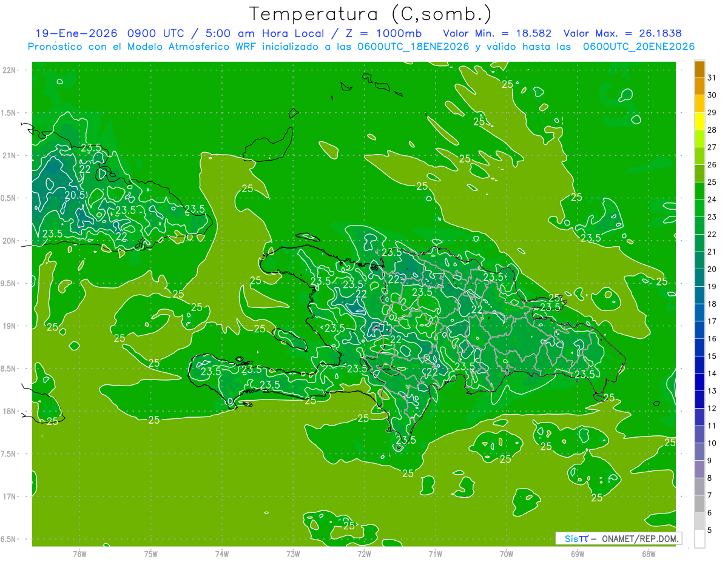728x562 pixels.
Task: Click legend color swatch between 25 and 26
Action: pos(699,173)
